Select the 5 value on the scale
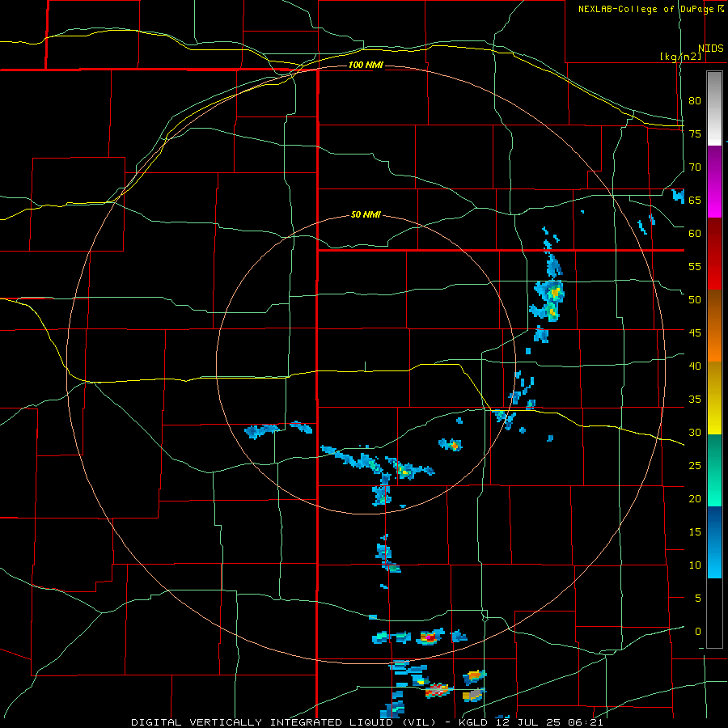 tap(698, 599)
